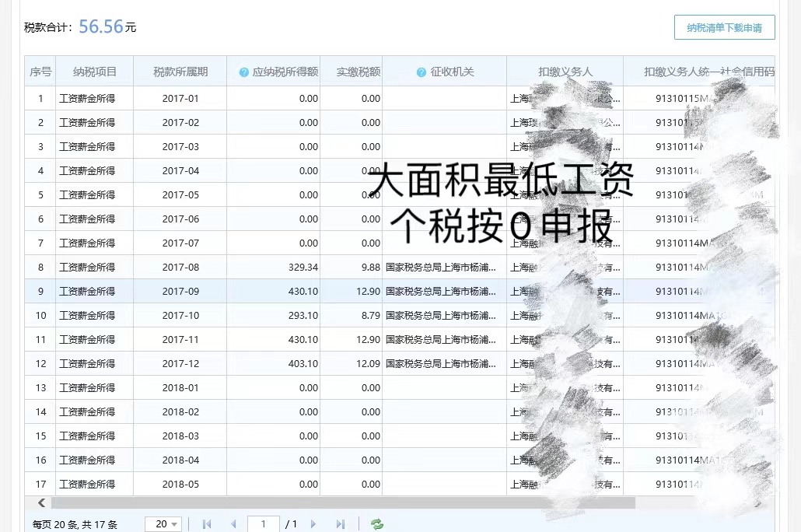This screenshot has height=532, width=801.
Task: Click the horizontal scrollbar below the table
Action: pyautogui.click(x=311, y=502)
